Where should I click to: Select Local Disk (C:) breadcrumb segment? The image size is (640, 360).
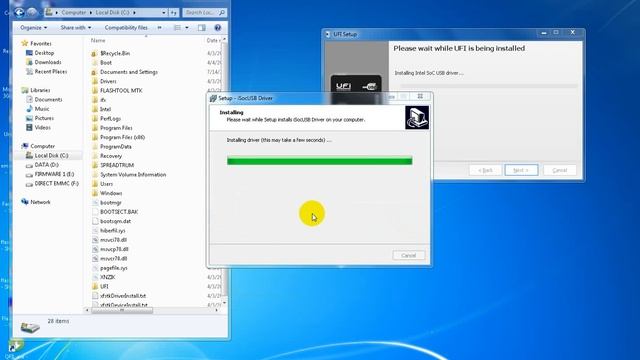point(112,13)
